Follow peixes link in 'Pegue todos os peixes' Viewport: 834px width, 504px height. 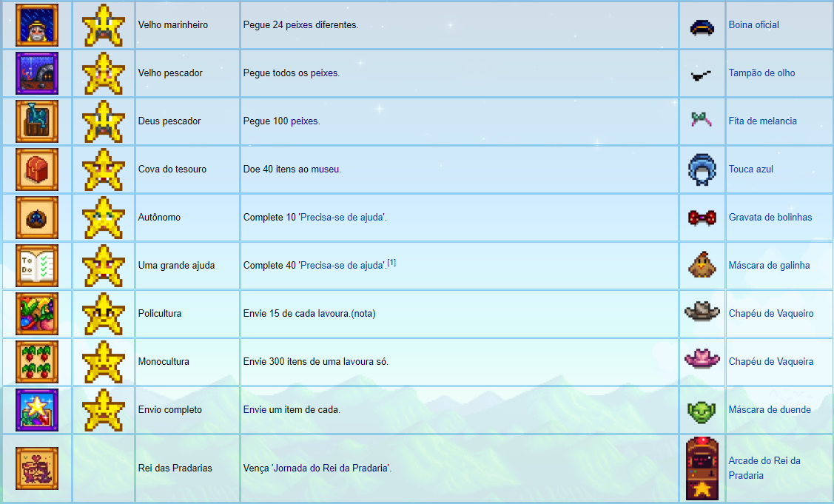(324, 73)
